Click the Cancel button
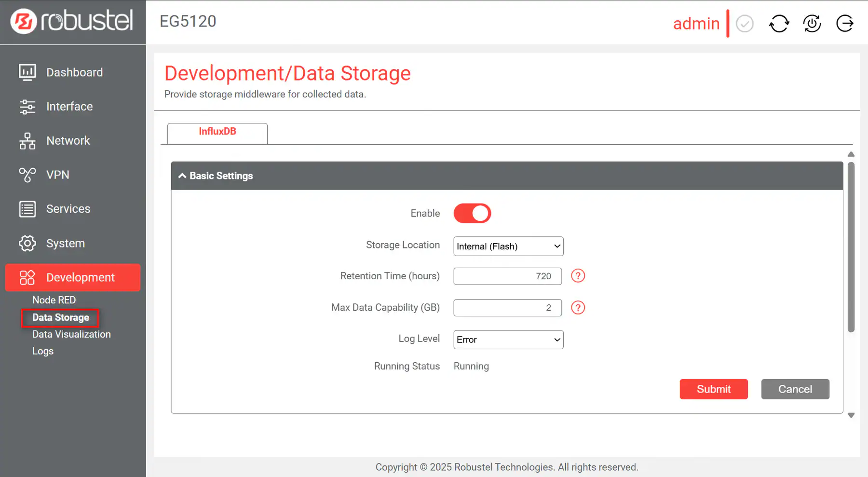The width and height of the screenshot is (868, 477). [x=795, y=389]
